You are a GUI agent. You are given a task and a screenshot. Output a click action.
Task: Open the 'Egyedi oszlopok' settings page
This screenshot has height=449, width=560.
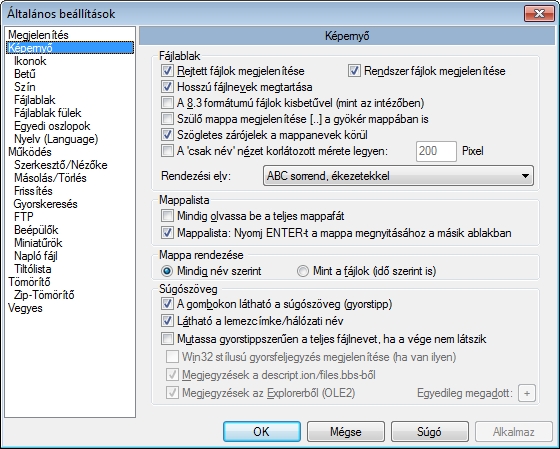tap(52, 126)
